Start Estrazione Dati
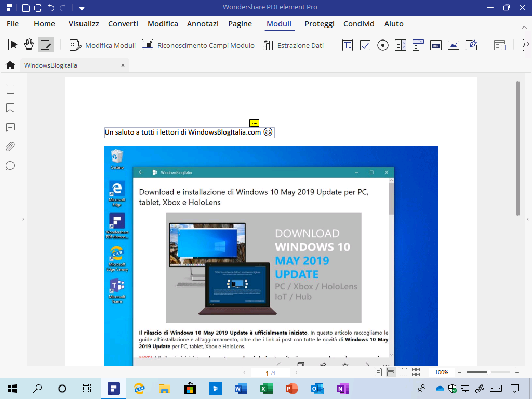Screen dimensions: 532x399 [x=293, y=45]
